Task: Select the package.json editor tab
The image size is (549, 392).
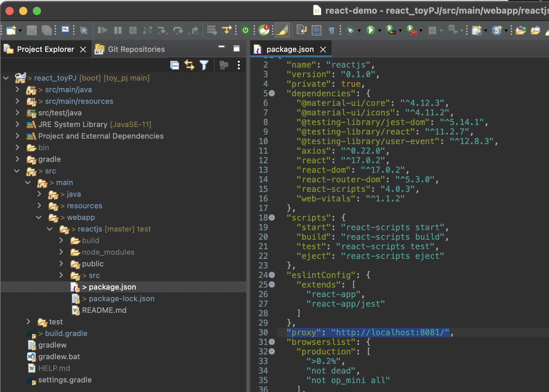Action: (x=290, y=49)
